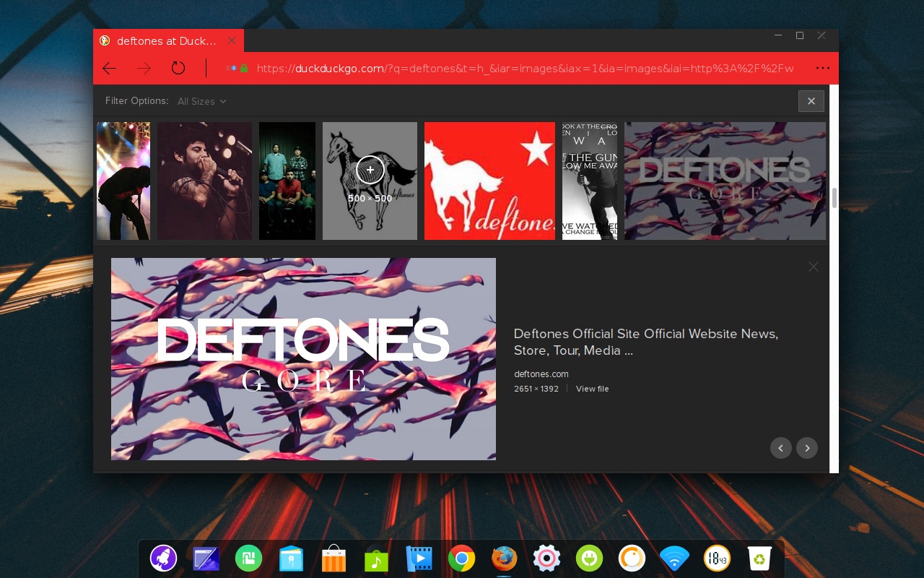The width and height of the screenshot is (924, 578).
Task: Open Firefox from the dock
Action: tap(505, 558)
